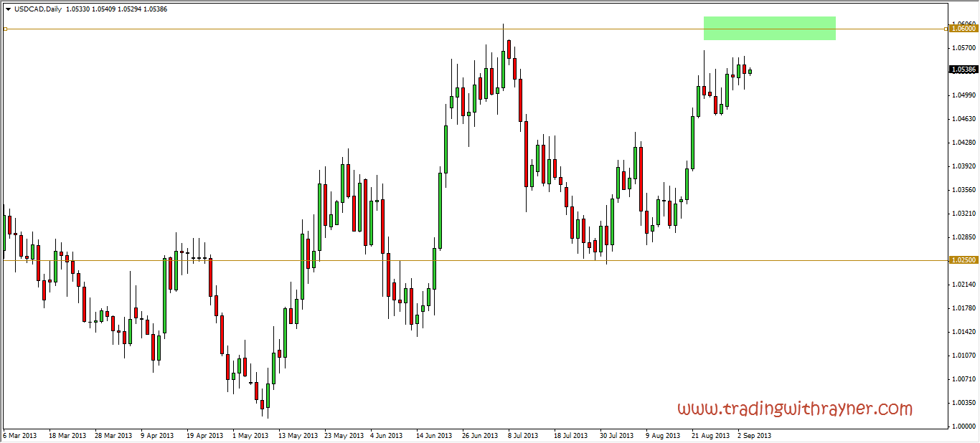Click the 1.01780 price on the scale
Image resolution: width=980 pixels, height=443 pixels.
click(x=963, y=308)
